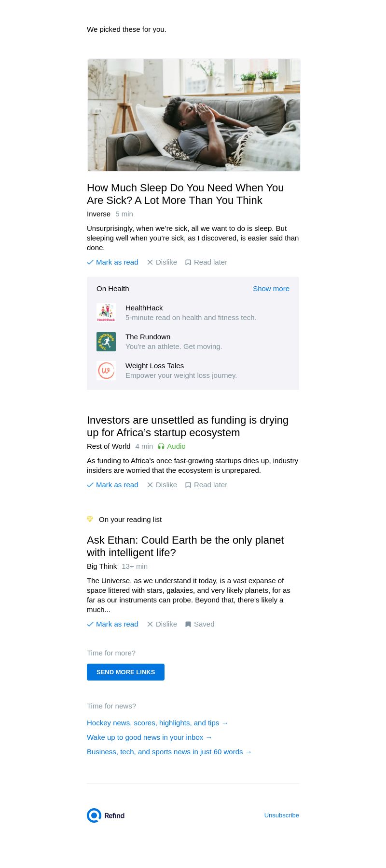This screenshot has height=868, width=386.
Task: Open Wake up to good news link
Action: point(149,737)
